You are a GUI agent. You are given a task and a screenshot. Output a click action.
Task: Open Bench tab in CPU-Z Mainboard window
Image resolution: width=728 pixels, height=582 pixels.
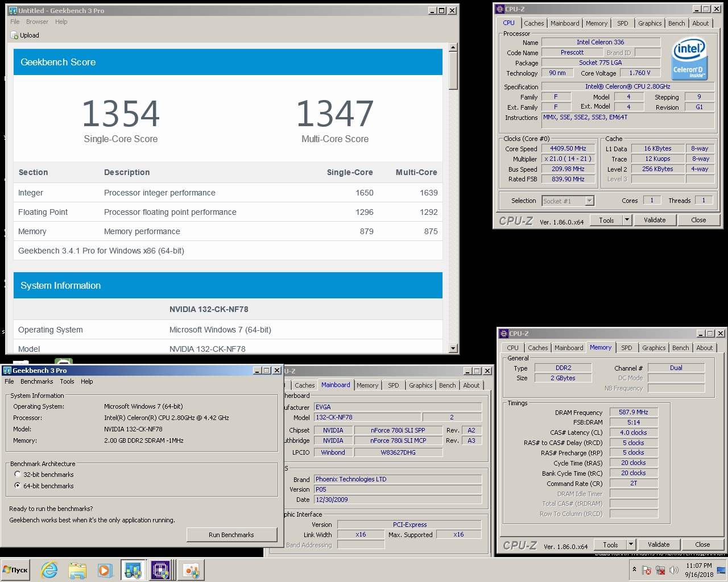(x=448, y=385)
